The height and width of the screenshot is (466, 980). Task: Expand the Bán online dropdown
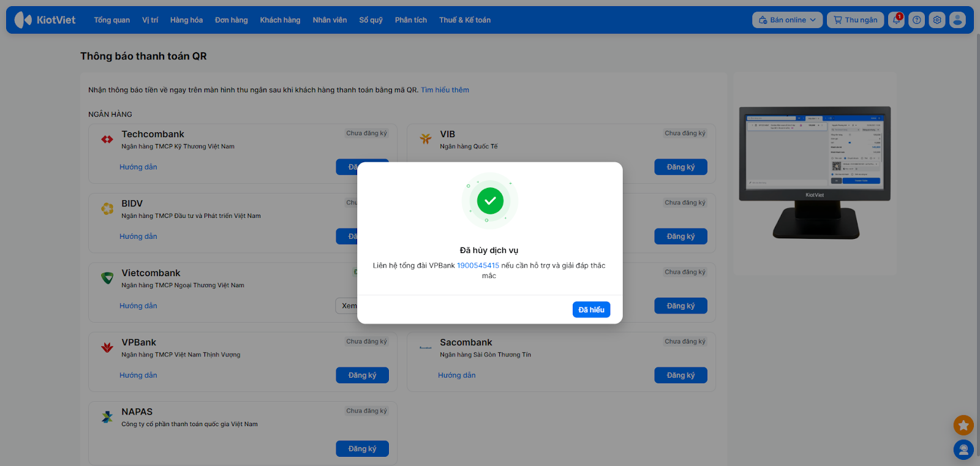pos(788,20)
